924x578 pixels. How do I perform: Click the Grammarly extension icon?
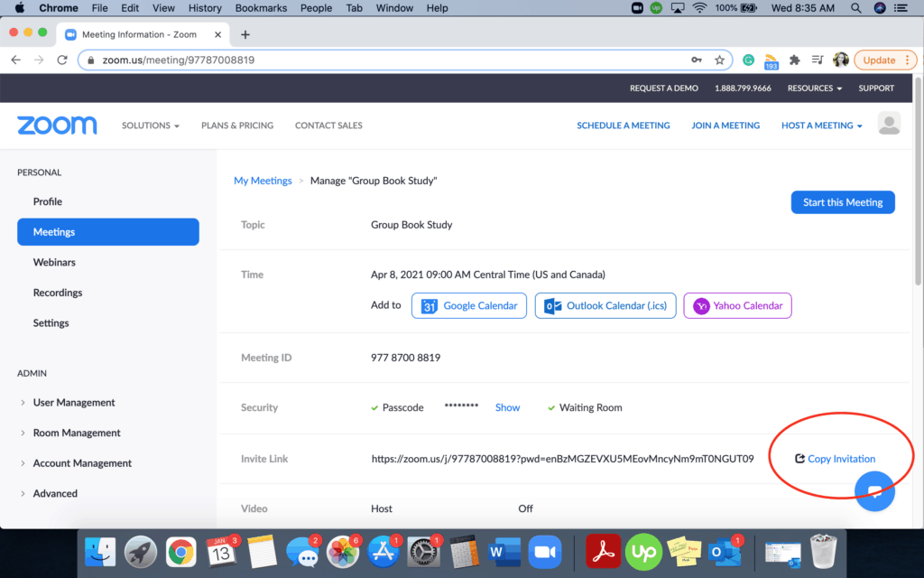point(748,61)
